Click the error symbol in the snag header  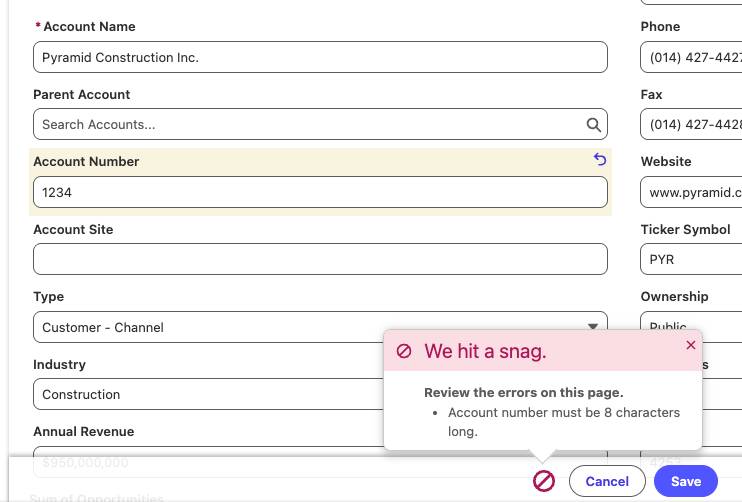404,351
